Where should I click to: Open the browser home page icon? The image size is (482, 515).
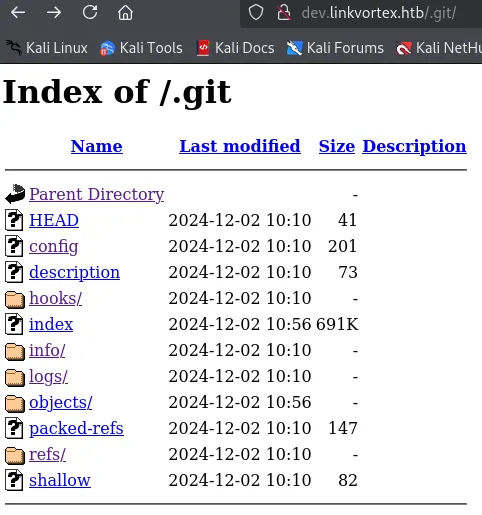125,13
